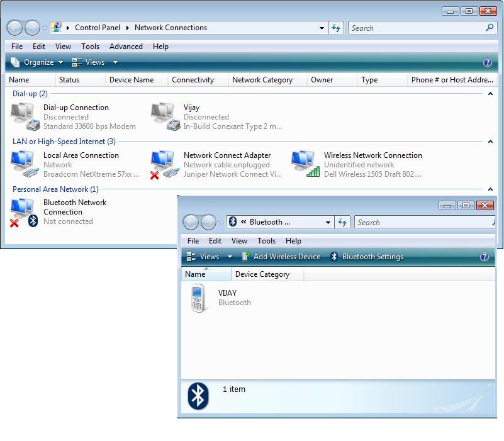This screenshot has height=441, width=504.
Task: Refresh the Network Connections address bar
Action: pos(336,28)
